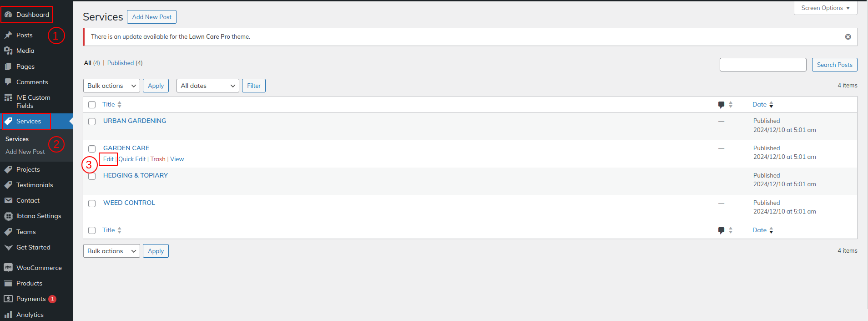The width and height of the screenshot is (868, 321).
Task: Click the Products archive icon
Action: [x=8, y=283]
